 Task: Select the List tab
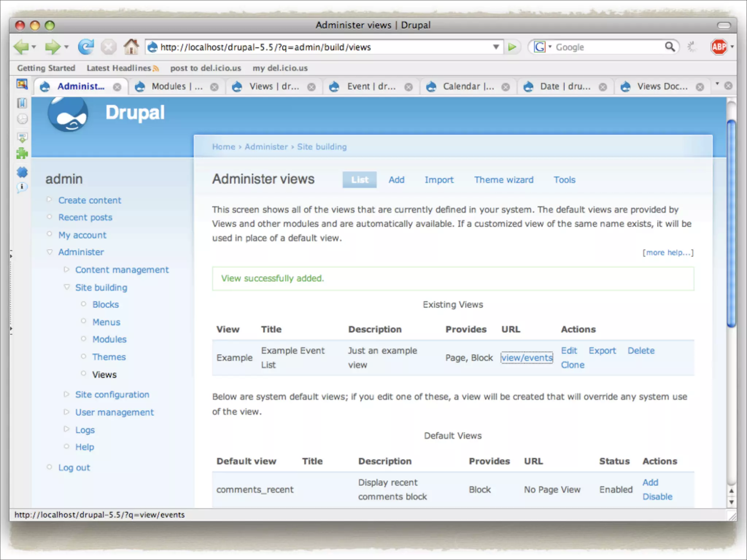click(360, 180)
